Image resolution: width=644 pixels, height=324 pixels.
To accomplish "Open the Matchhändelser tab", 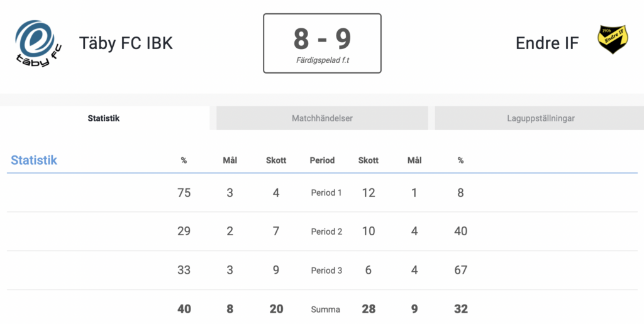I will pos(322,118).
